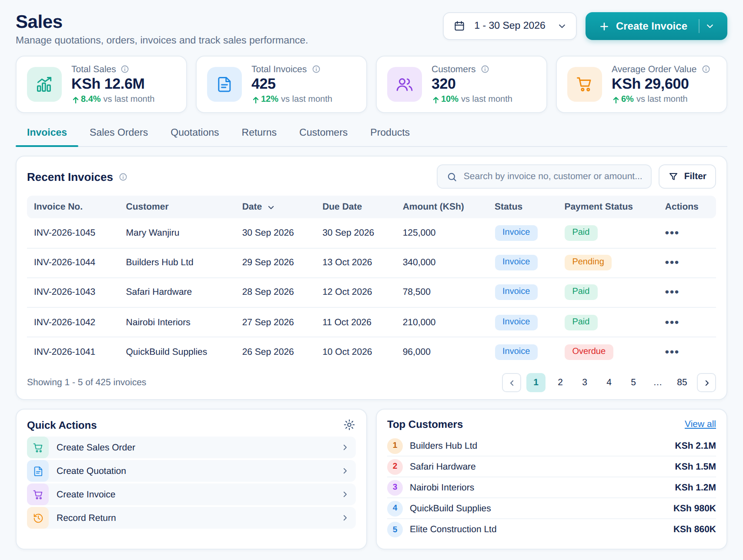Go to invoices page 5

tap(633, 383)
